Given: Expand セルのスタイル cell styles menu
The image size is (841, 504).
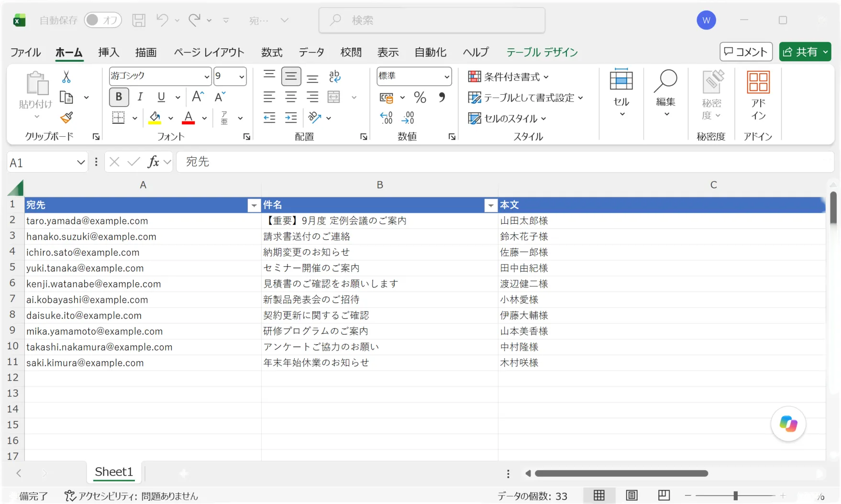Looking at the screenshot, I should coord(507,118).
